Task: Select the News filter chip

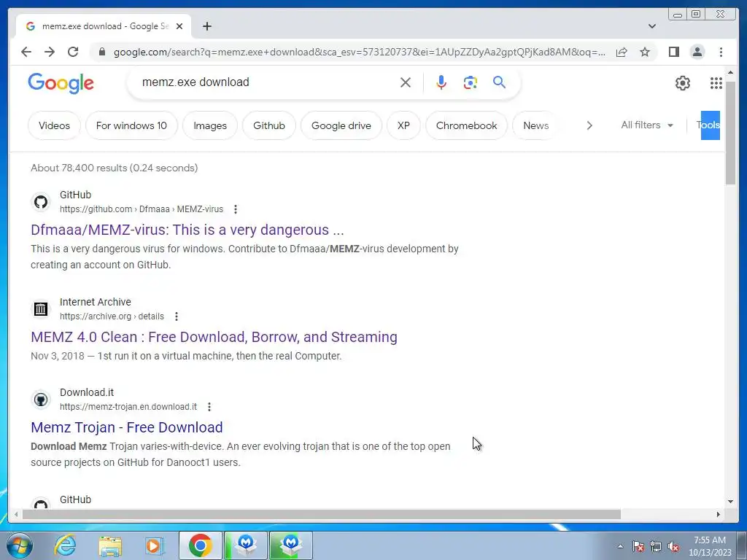Action: (x=536, y=125)
